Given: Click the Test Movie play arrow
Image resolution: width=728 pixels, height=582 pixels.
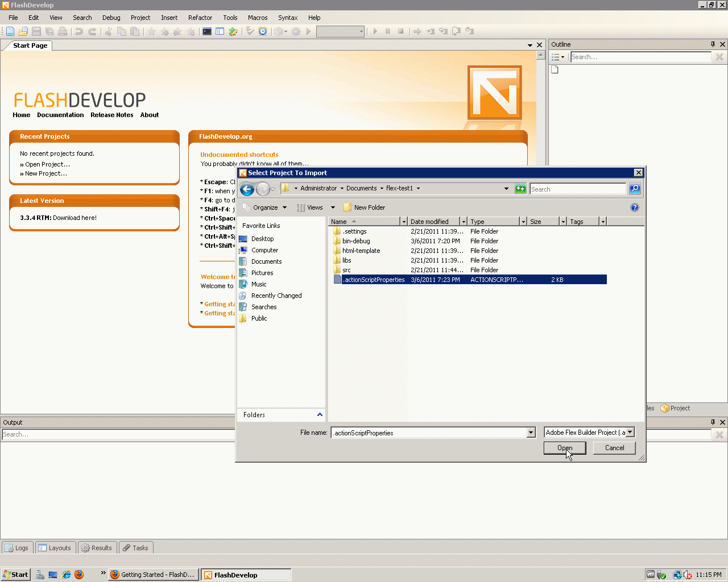Looking at the screenshot, I should pos(309,31).
